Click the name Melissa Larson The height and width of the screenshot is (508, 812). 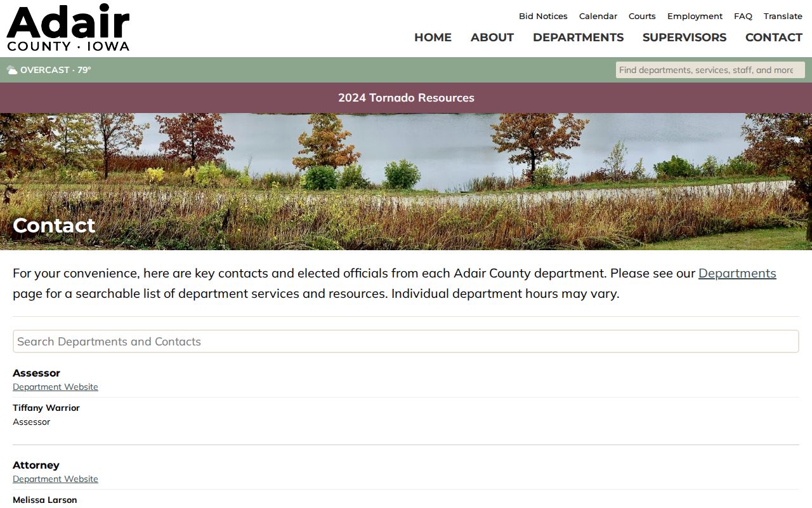(44, 500)
